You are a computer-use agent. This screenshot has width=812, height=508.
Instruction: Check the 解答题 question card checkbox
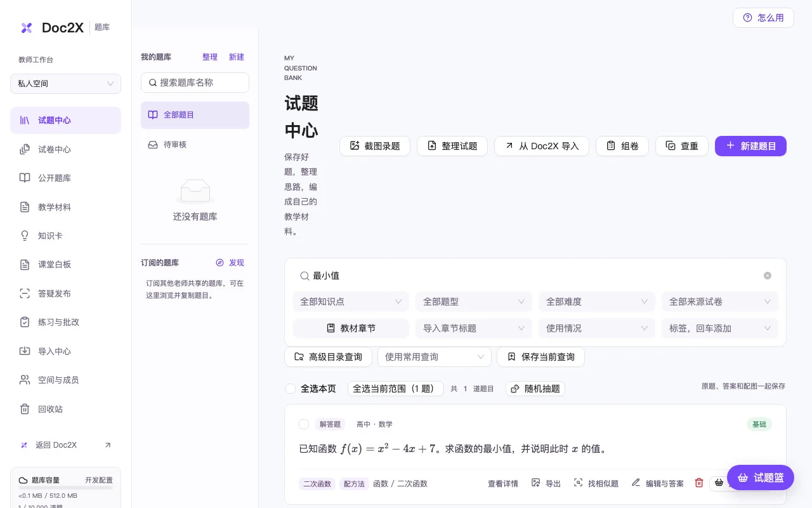pos(304,424)
